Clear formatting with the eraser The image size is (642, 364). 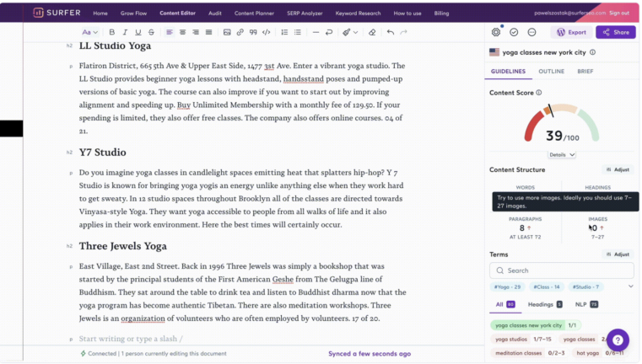tap(372, 32)
